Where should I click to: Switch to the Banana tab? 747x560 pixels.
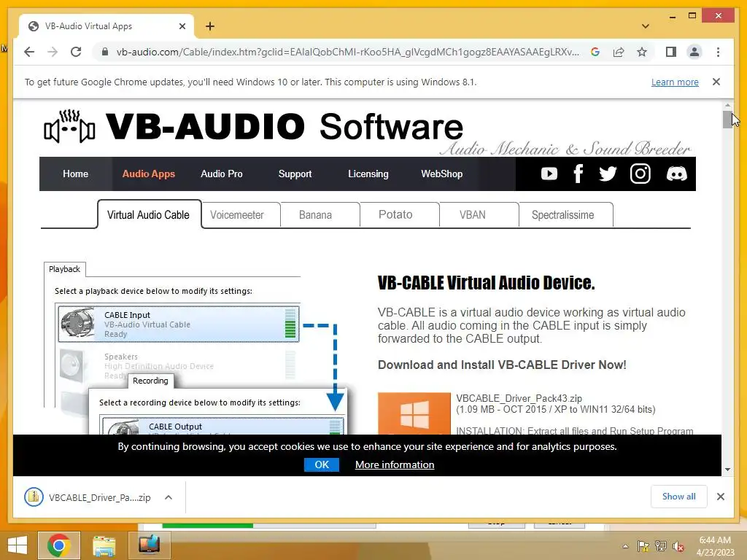pos(320,215)
